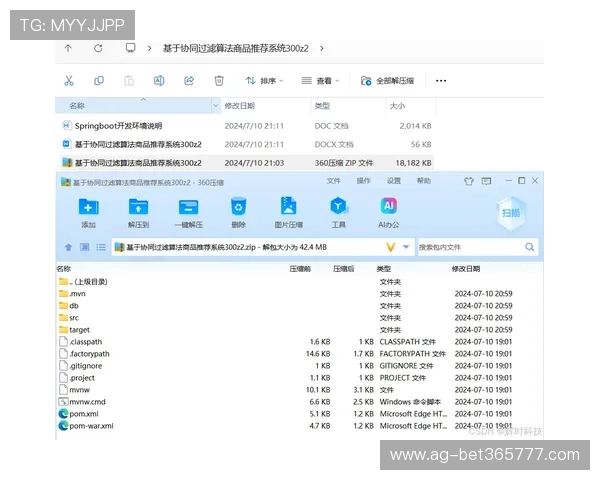600x480 pixels.
Task: Click the skin shirt icon in 360压缩 title bar
Action: coord(469,181)
